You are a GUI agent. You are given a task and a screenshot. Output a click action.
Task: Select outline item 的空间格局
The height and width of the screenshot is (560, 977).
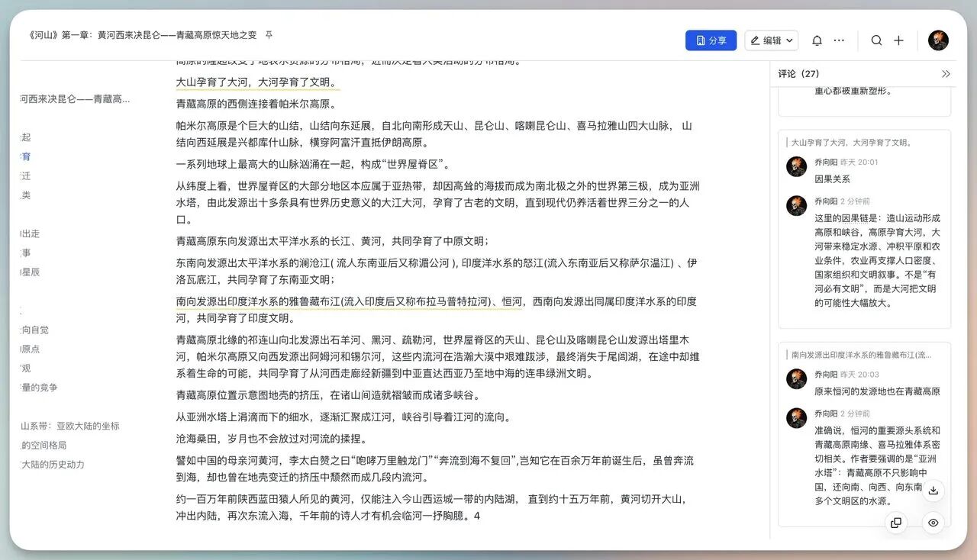44,445
